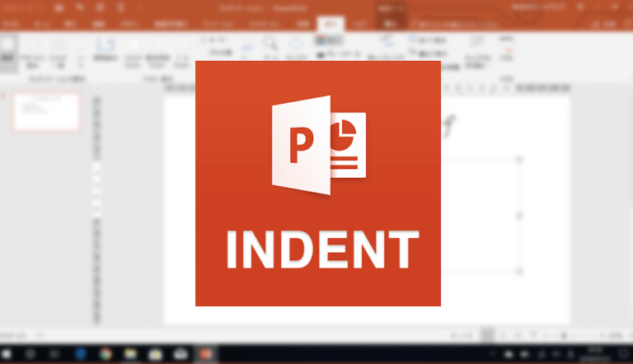
Task: Click the Google Chrome taskbar icon
Action: pos(106,353)
